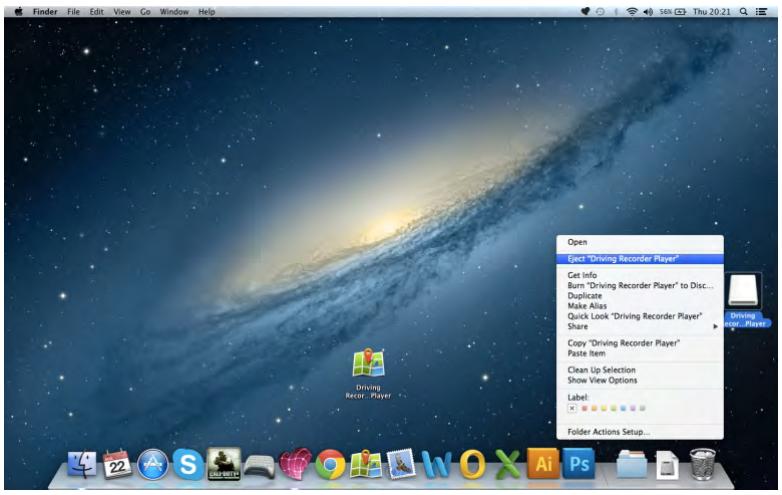Click the battery status indicator

point(673,11)
